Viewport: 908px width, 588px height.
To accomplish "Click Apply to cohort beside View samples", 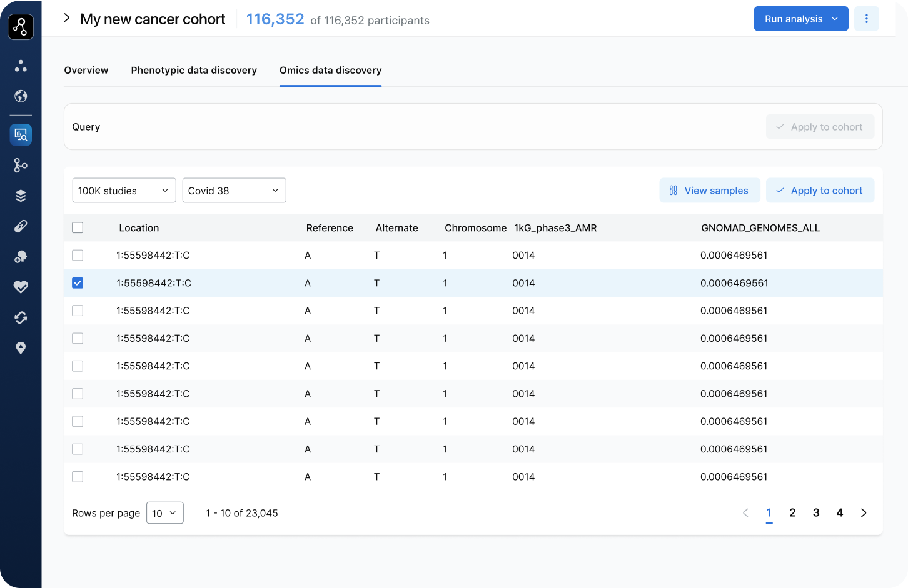I will pos(820,191).
